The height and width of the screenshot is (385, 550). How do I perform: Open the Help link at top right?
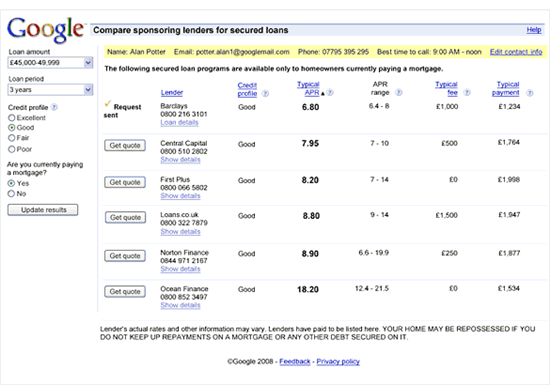point(534,30)
